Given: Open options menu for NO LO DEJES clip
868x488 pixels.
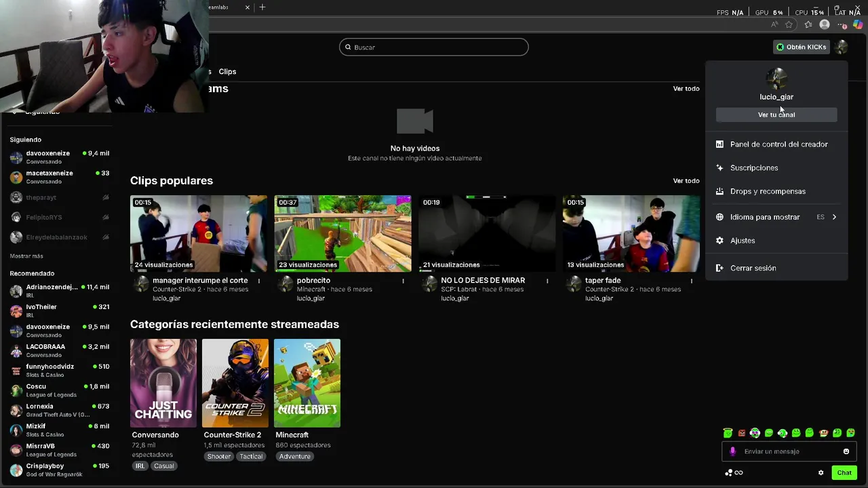Looking at the screenshot, I should (x=547, y=281).
